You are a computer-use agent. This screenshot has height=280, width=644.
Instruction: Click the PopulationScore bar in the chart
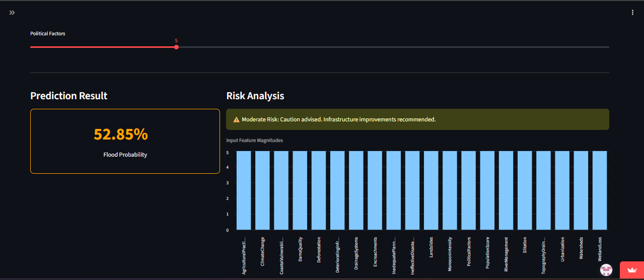click(487, 190)
